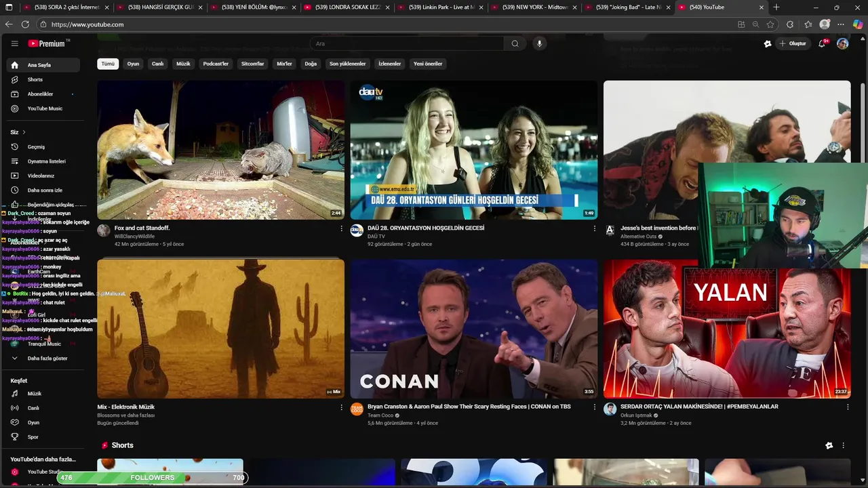The width and height of the screenshot is (868, 488).
Task: Open the YouTube account avatar menu
Action: tap(843, 43)
